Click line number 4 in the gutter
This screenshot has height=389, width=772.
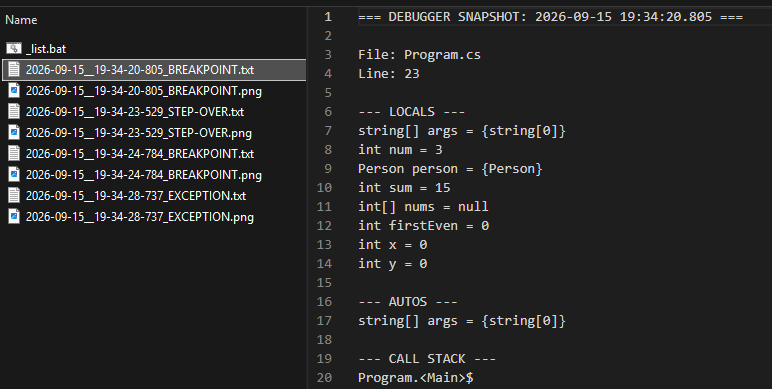click(x=328, y=73)
